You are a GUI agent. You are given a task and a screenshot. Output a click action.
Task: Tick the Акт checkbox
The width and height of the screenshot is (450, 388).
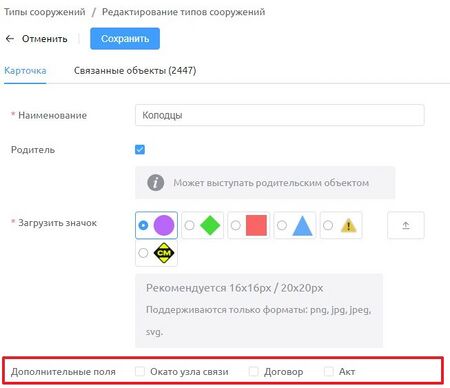[329, 371]
